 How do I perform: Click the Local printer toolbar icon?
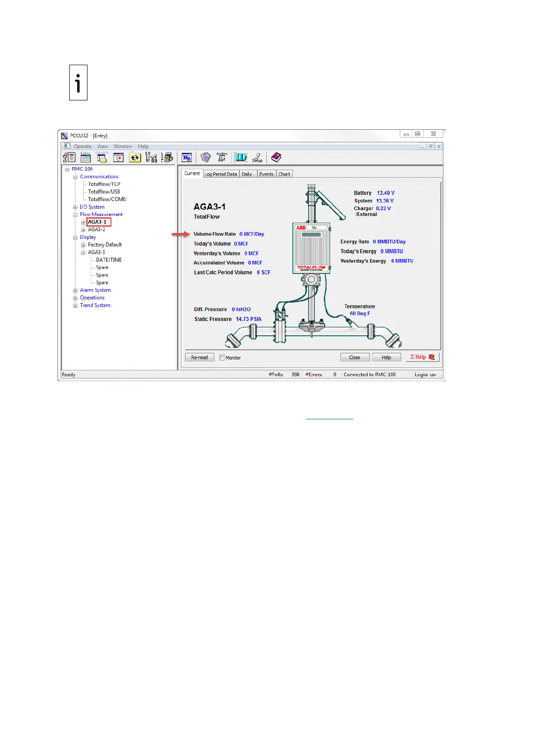click(167, 157)
